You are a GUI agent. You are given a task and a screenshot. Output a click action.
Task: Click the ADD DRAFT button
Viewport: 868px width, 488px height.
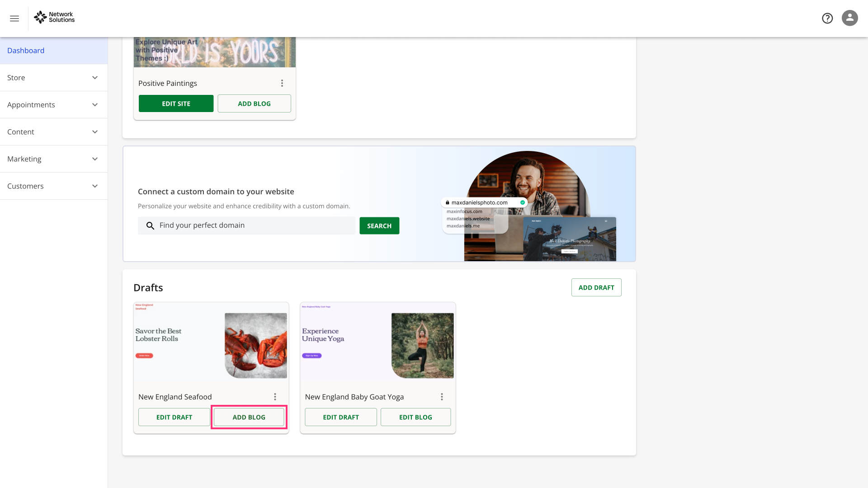pyautogui.click(x=596, y=287)
